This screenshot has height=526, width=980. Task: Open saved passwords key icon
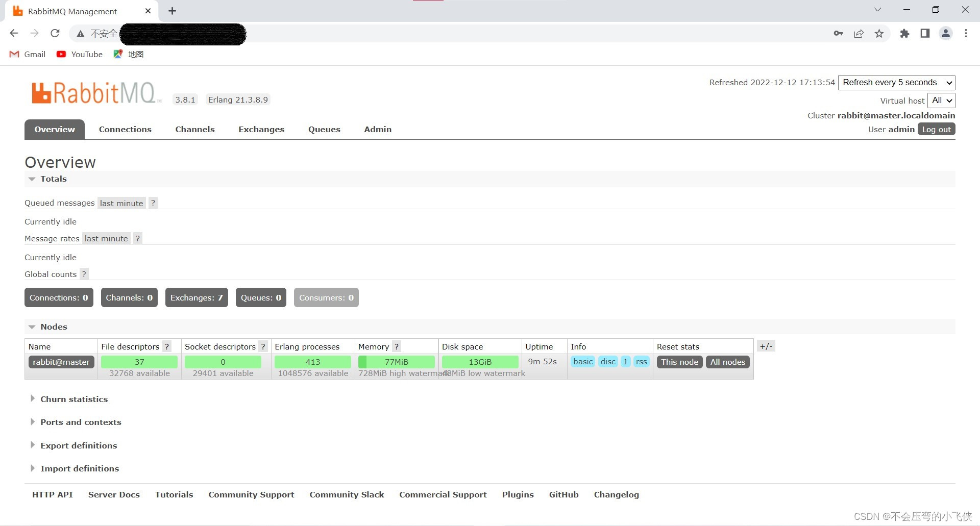[x=838, y=33]
